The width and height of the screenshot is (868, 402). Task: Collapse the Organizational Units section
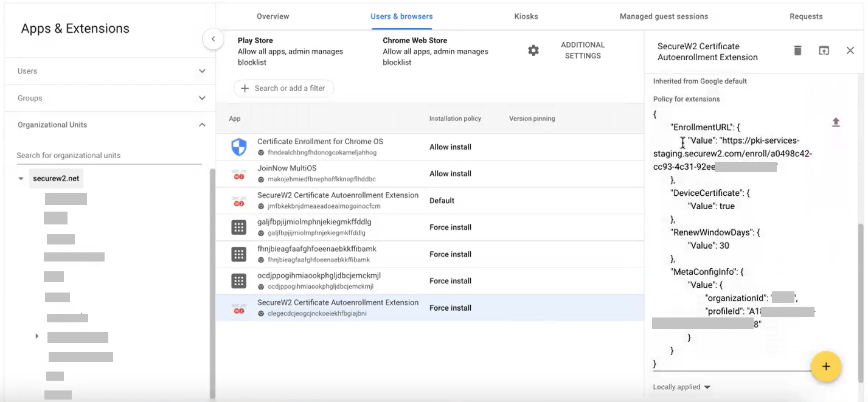[202, 125]
